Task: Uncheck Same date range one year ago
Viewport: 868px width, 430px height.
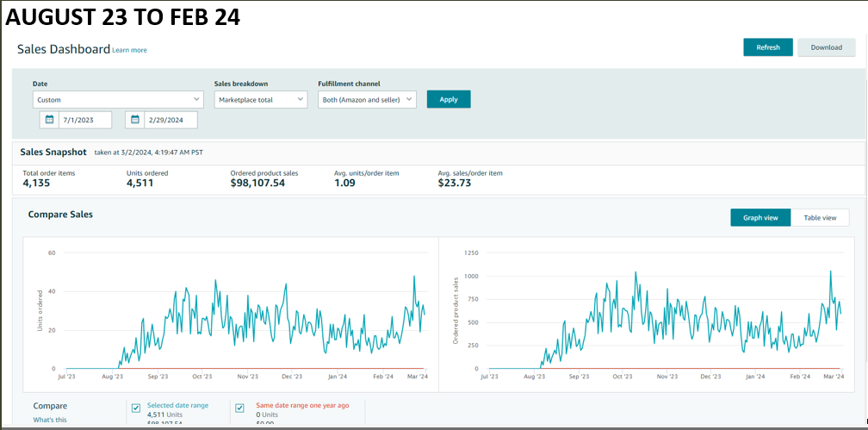Action: 239,408
